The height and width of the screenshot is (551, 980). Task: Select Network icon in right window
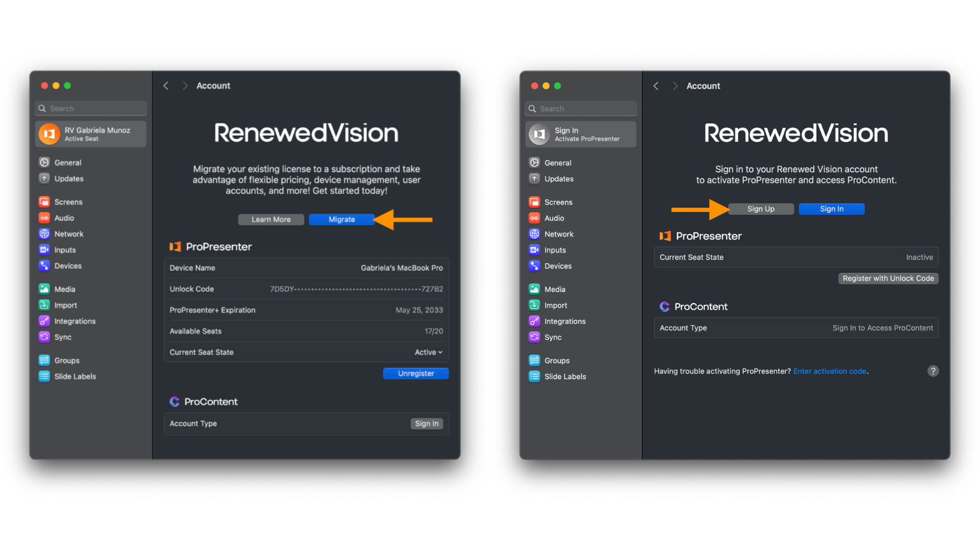point(534,234)
